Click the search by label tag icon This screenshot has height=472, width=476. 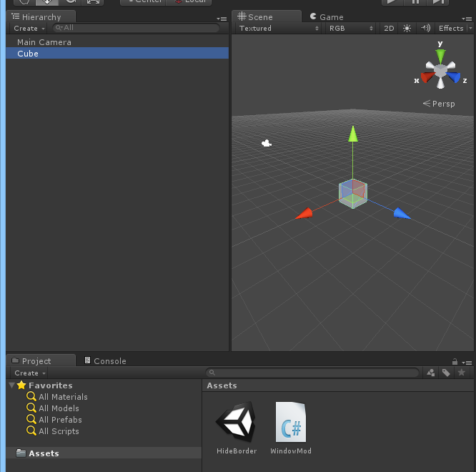446,373
